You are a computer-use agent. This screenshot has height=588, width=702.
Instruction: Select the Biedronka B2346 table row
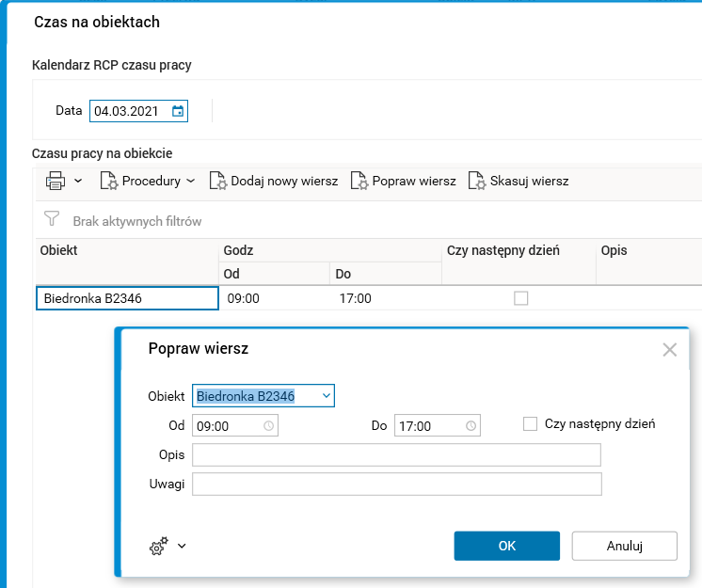click(126, 298)
